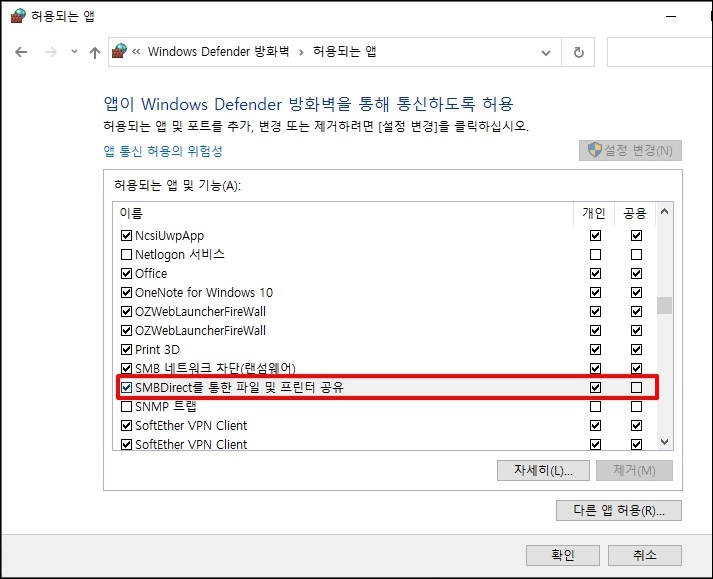Confirm with the 확인 button
713x579 pixels.
pyautogui.click(x=563, y=555)
